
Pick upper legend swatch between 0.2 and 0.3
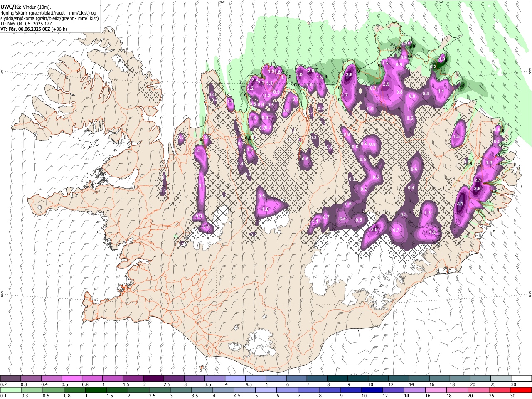(x=10, y=378)
